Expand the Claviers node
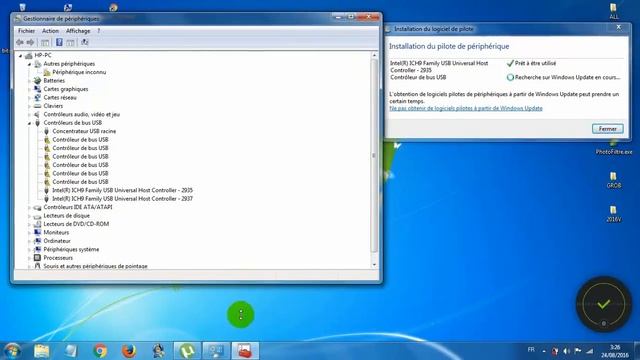The height and width of the screenshot is (360, 640). tap(29, 106)
